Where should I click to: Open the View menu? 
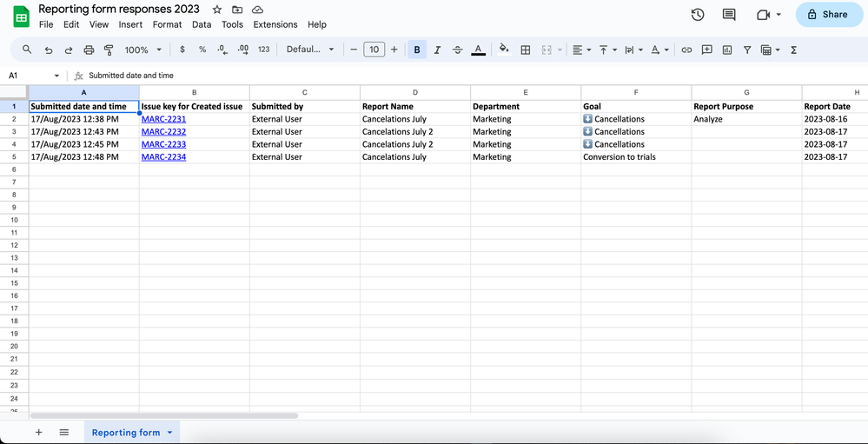pyautogui.click(x=99, y=24)
